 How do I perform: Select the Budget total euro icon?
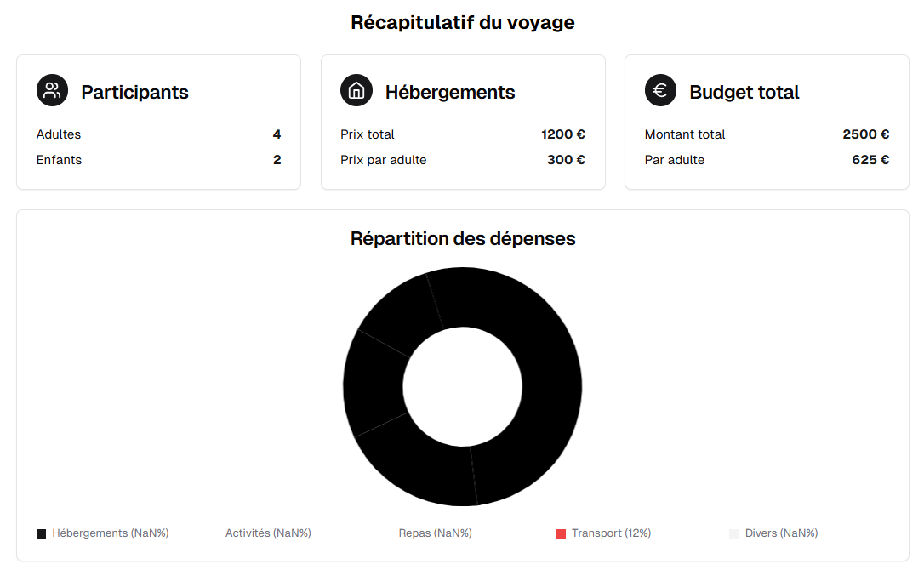(660, 90)
